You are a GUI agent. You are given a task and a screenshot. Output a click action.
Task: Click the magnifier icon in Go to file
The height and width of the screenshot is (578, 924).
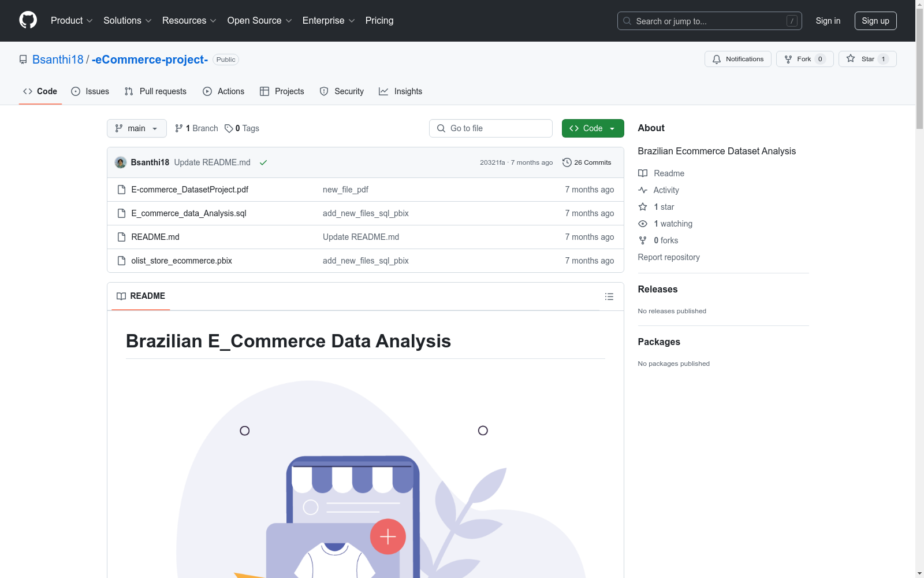pos(441,128)
